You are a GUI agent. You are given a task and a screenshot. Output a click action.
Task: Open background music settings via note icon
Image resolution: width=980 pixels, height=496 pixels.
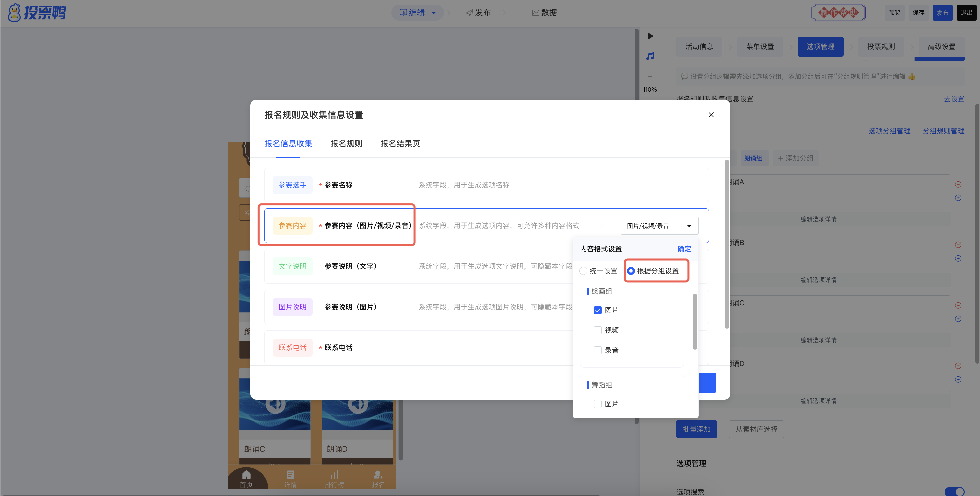point(650,56)
